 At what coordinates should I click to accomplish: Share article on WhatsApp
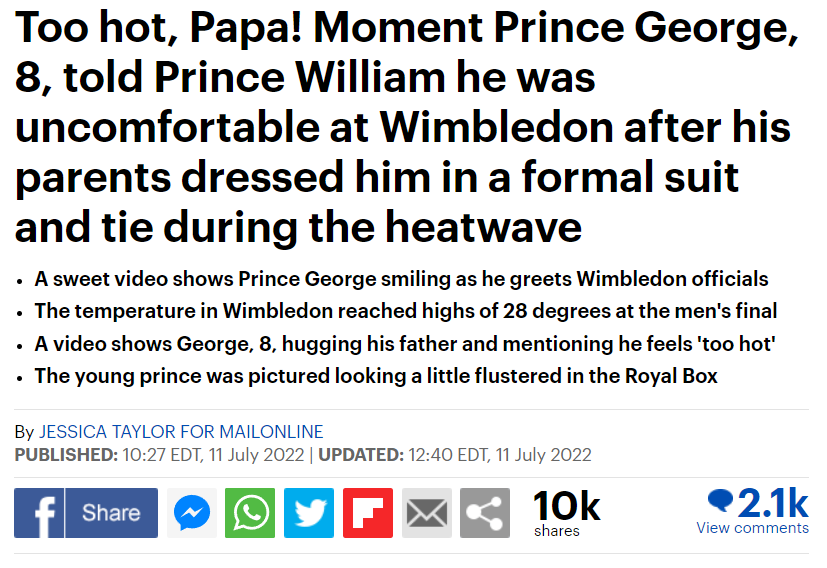pos(250,513)
